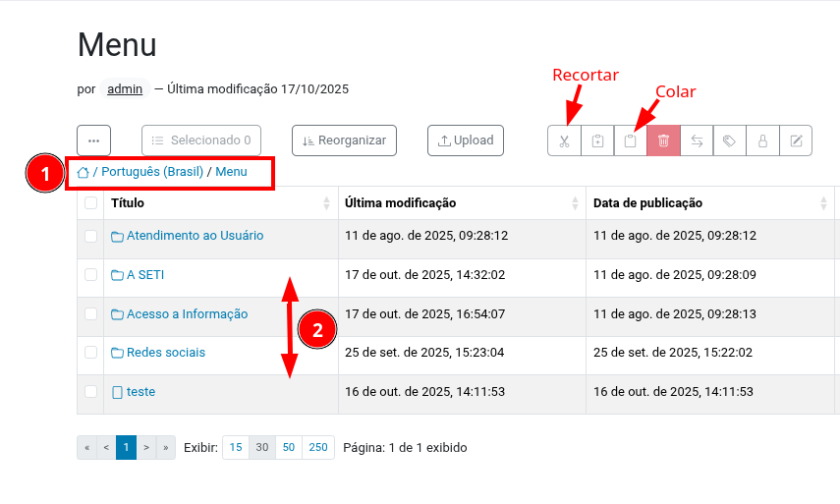Open the Redes sociais folder link
Viewport: 840px width, 504px height.
click(x=166, y=353)
